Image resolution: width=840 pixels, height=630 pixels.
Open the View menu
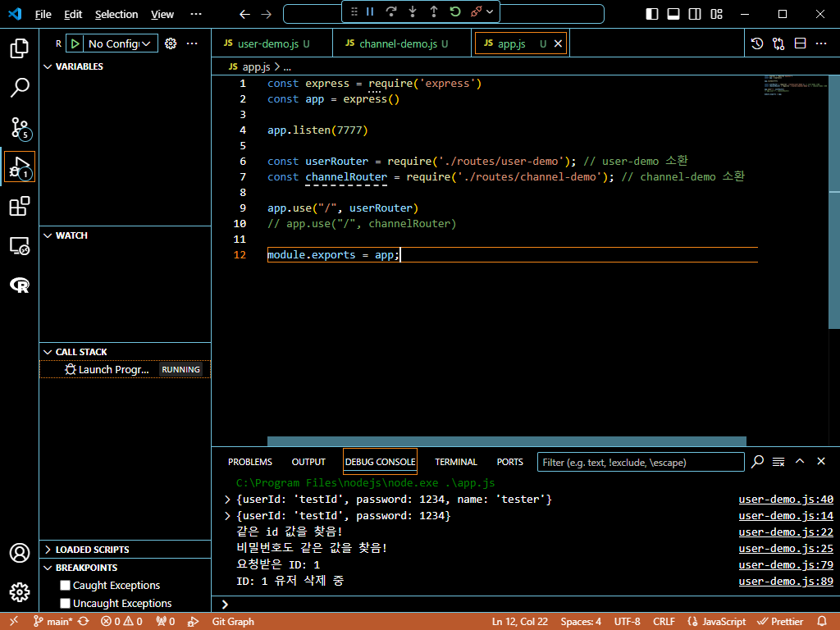(x=162, y=15)
